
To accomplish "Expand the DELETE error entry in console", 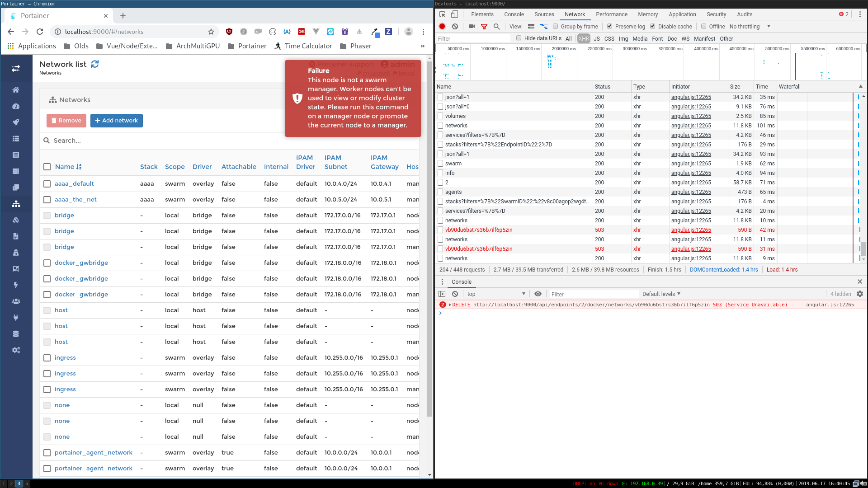I will pyautogui.click(x=450, y=305).
